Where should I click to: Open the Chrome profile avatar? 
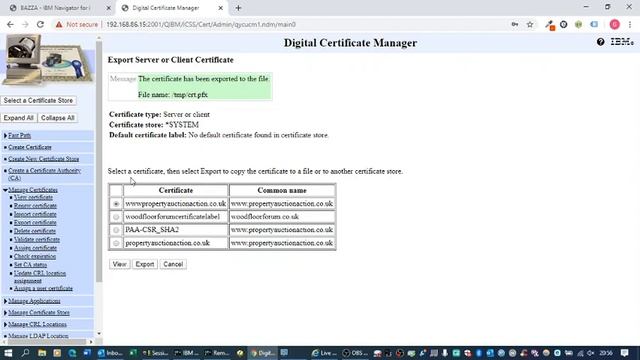pyautogui.click(x=614, y=24)
